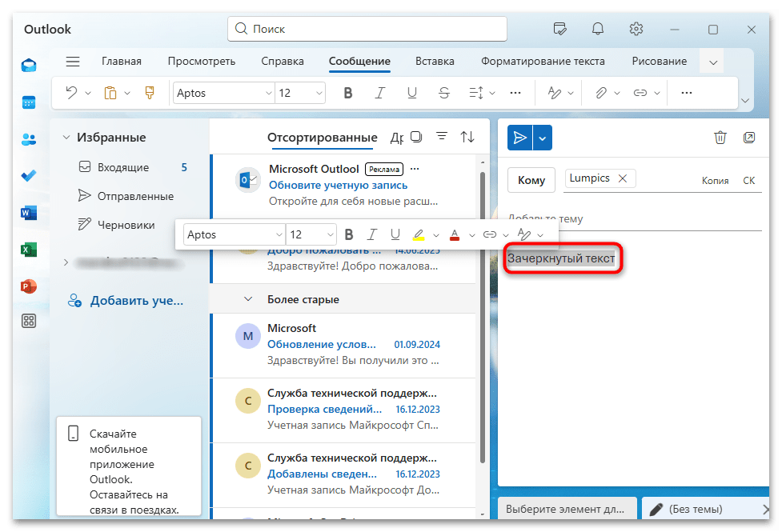782x532 pixels.
Task: Toggle Bold in the floating toolbar
Action: click(x=349, y=234)
